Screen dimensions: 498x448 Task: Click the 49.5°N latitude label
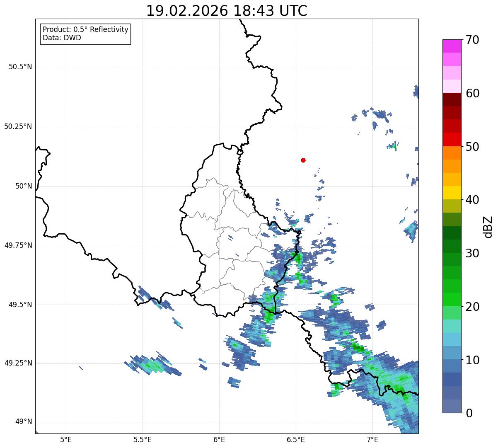[20, 305]
